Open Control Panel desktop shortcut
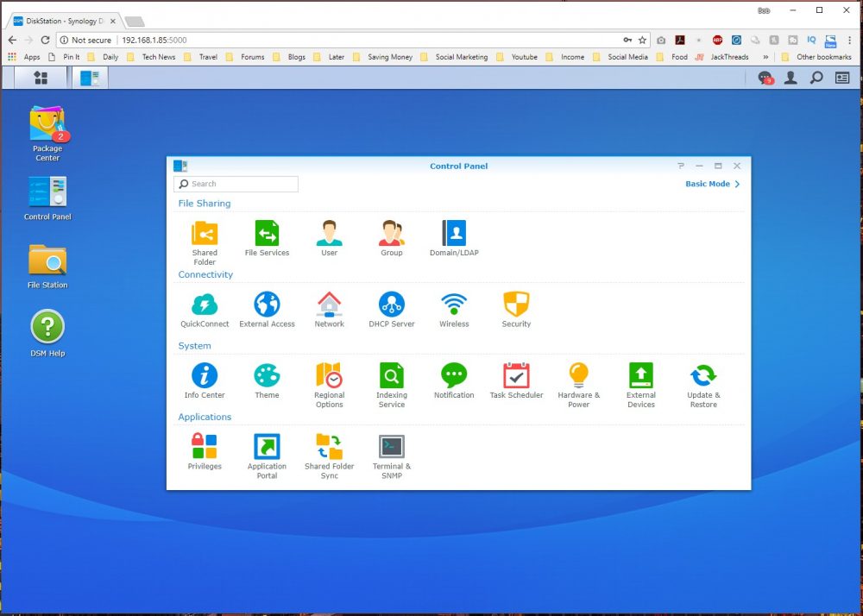 (x=47, y=198)
